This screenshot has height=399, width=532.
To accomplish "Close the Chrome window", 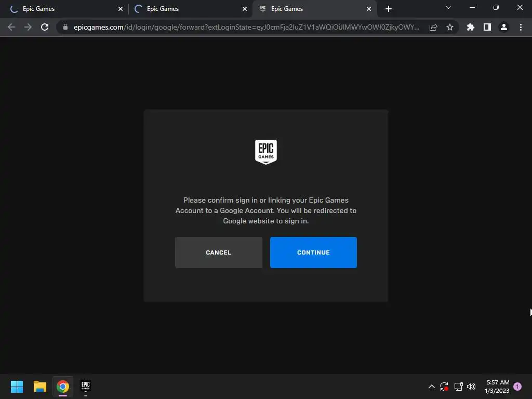I will click(x=520, y=7).
